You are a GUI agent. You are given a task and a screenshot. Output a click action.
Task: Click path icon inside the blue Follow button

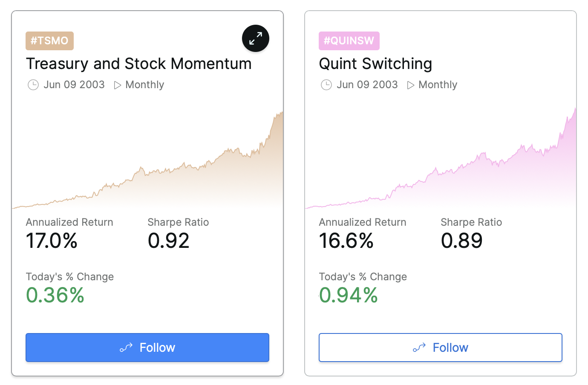pos(126,348)
